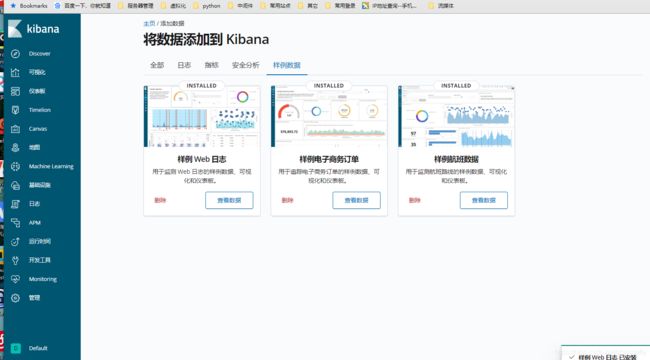
Task: Open the Canvas sidebar icon
Action: coord(15,129)
